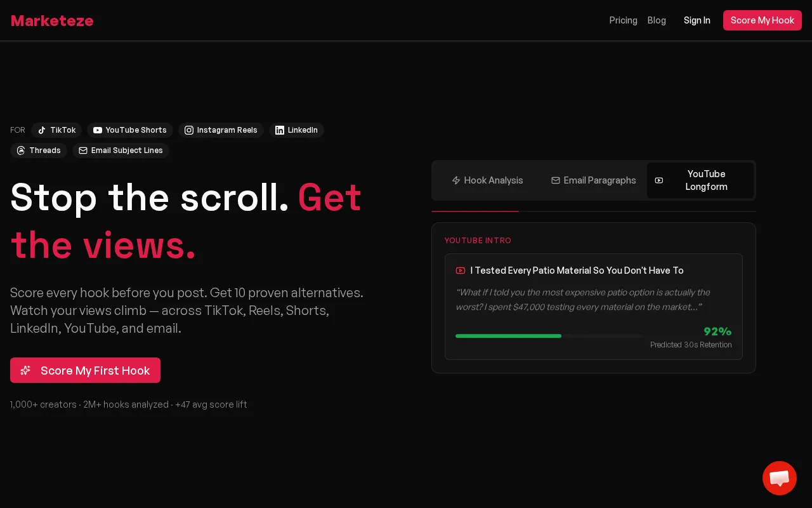Screen dimensions: 812x508
Task: Open the Pricing page link
Action: point(623,20)
